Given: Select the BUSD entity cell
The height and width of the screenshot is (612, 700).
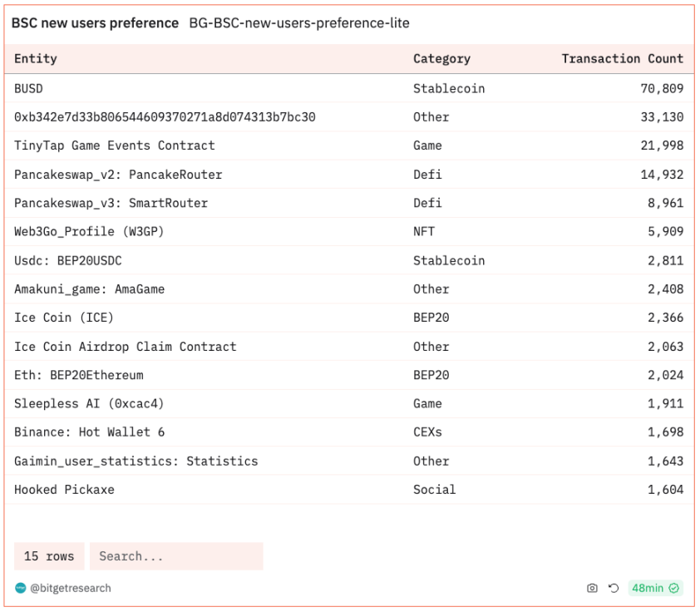Looking at the screenshot, I should pos(28,88).
